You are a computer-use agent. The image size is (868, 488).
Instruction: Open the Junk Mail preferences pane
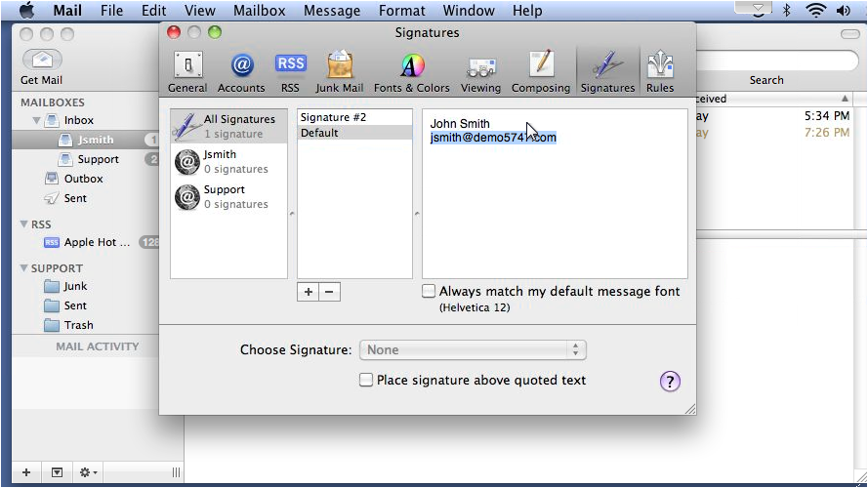point(340,72)
